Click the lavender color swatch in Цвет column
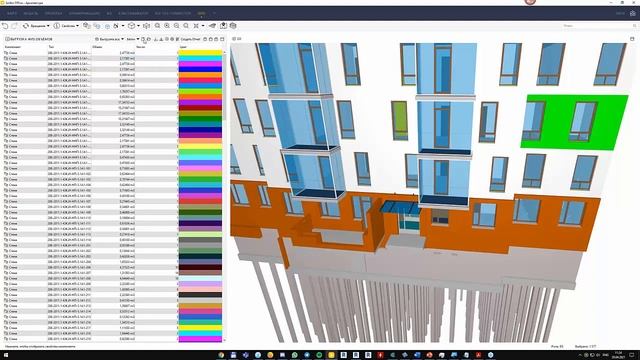This screenshot has height=360, width=640. coord(200,284)
